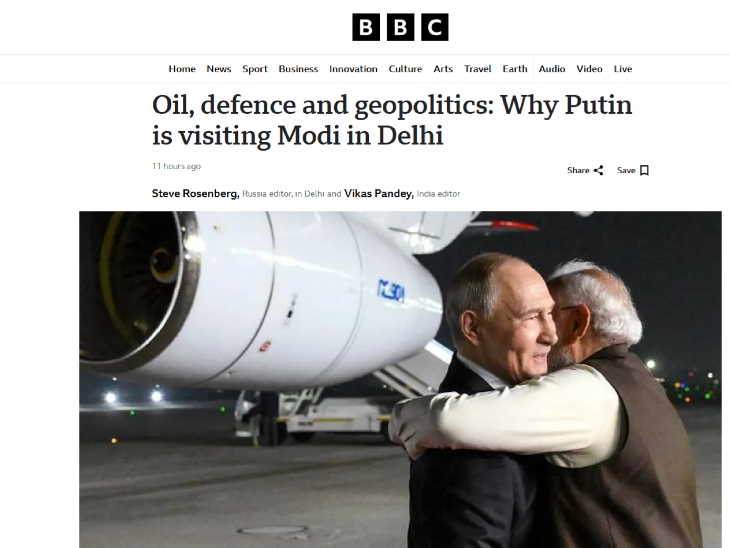Click the share icon next to Share
The height and width of the screenshot is (548, 730).
point(599,170)
